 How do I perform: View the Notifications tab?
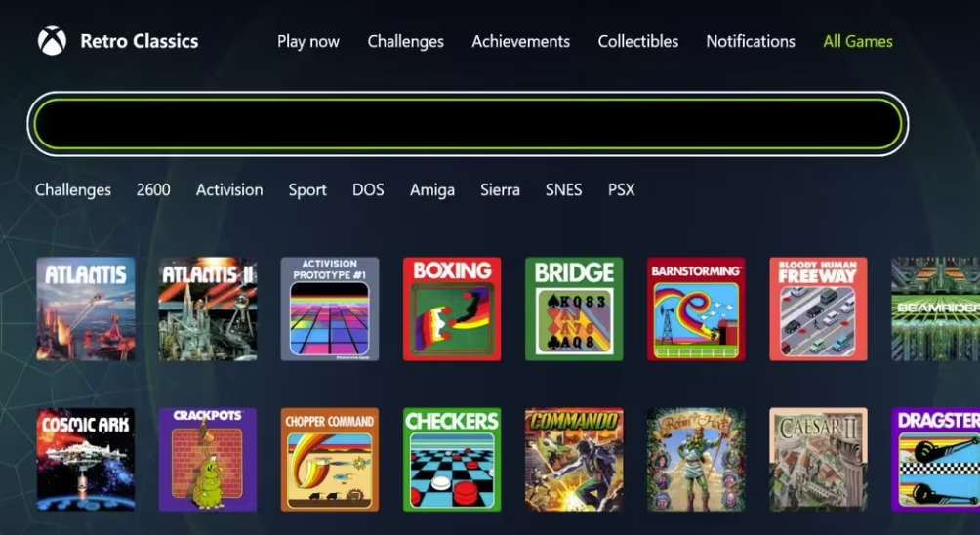[751, 41]
